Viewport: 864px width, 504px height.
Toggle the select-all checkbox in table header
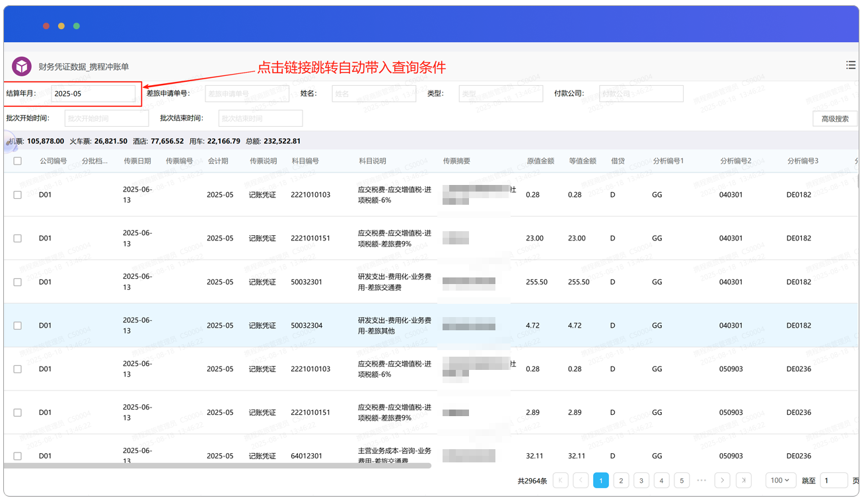(18, 161)
